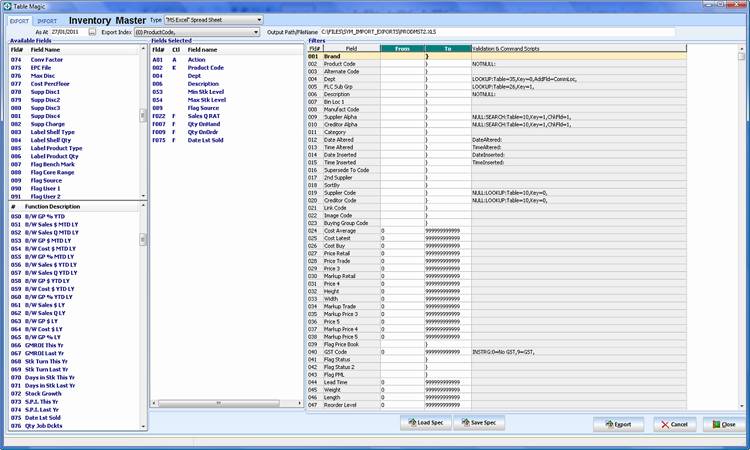Click Validation & Command Scripts column header
This screenshot has height=450, width=750.
point(579,48)
